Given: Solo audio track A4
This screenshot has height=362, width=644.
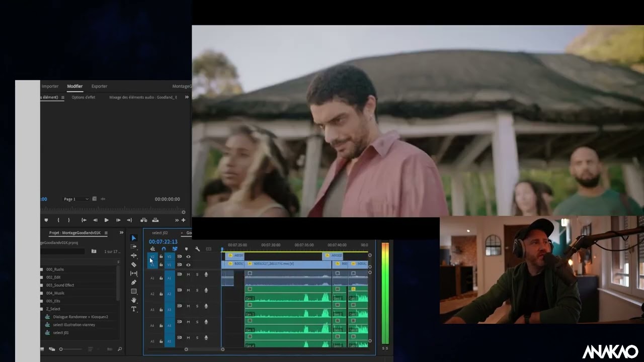Looking at the screenshot, I should (x=197, y=322).
